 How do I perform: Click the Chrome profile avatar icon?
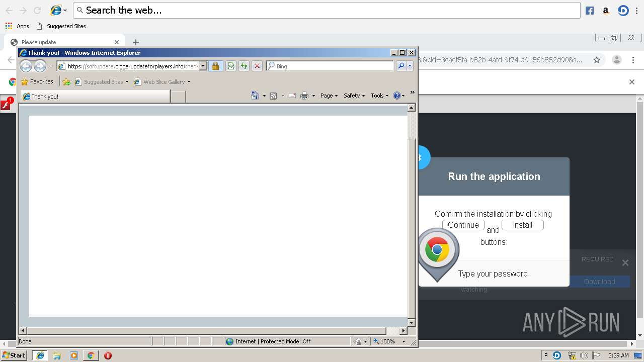click(617, 60)
